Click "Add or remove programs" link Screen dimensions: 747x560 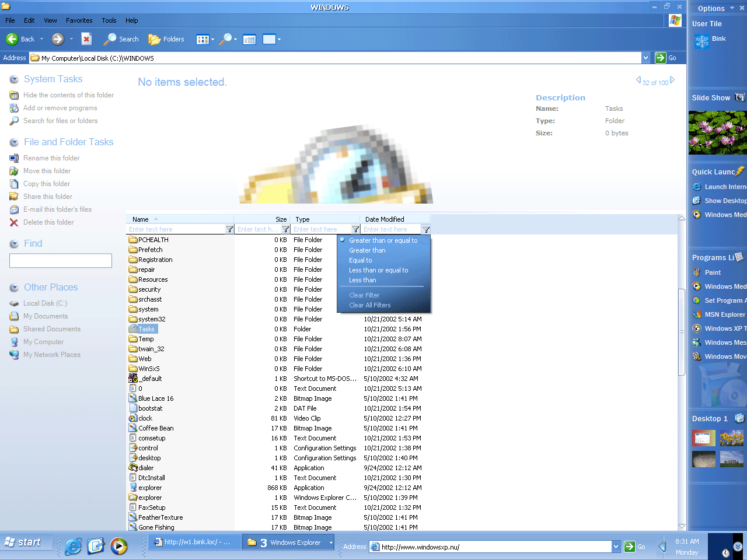(x=60, y=108)
